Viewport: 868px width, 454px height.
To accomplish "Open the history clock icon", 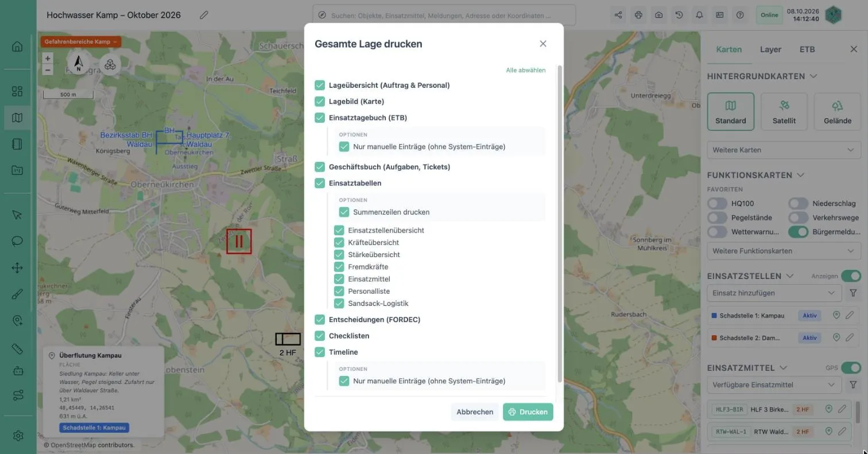I will (679, 15).
